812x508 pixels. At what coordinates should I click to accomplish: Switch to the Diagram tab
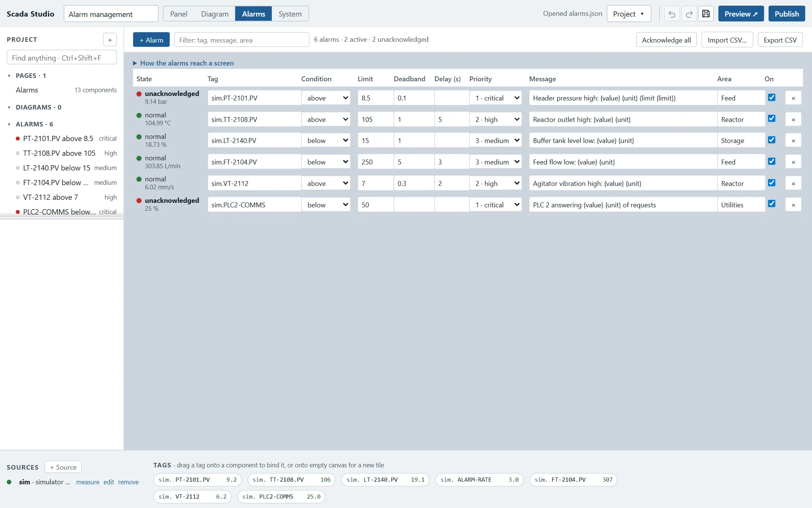[215, 14]
